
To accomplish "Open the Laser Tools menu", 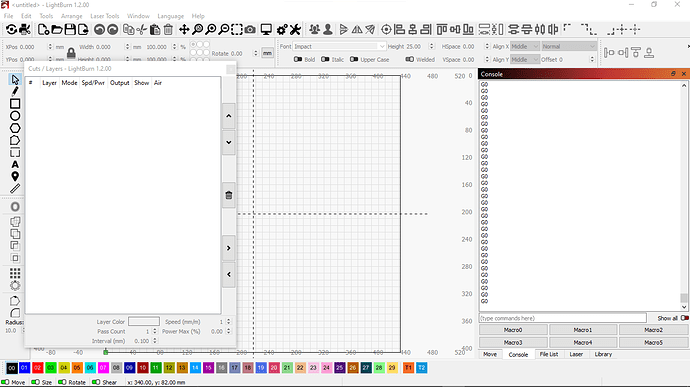I will [105, 16].
